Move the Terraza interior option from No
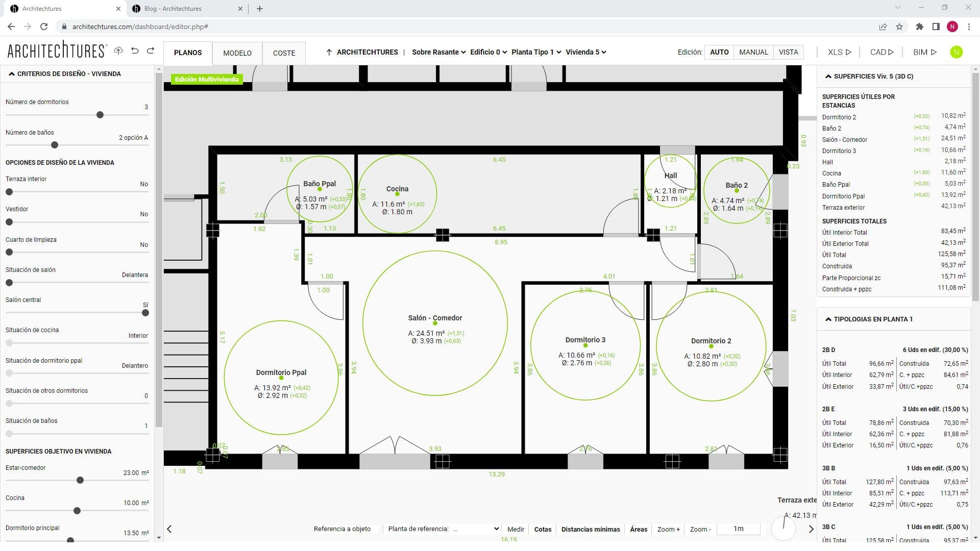The height and width of the screenshot is (551, 980). [x=9, y=192]
